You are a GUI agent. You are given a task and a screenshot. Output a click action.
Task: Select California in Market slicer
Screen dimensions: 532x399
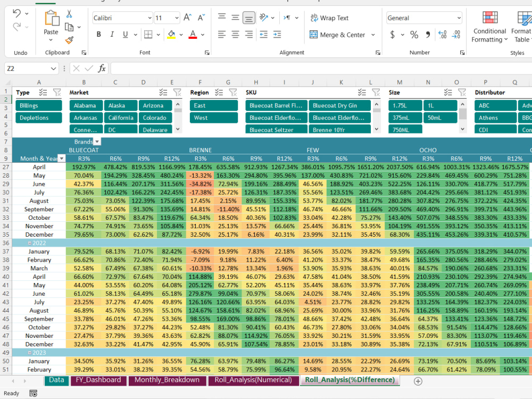pyautogui.click(x=121, y=118)
